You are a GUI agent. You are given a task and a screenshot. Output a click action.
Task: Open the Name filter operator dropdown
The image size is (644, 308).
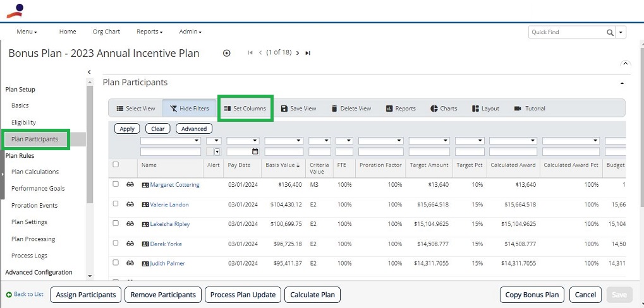coord(171,141)
